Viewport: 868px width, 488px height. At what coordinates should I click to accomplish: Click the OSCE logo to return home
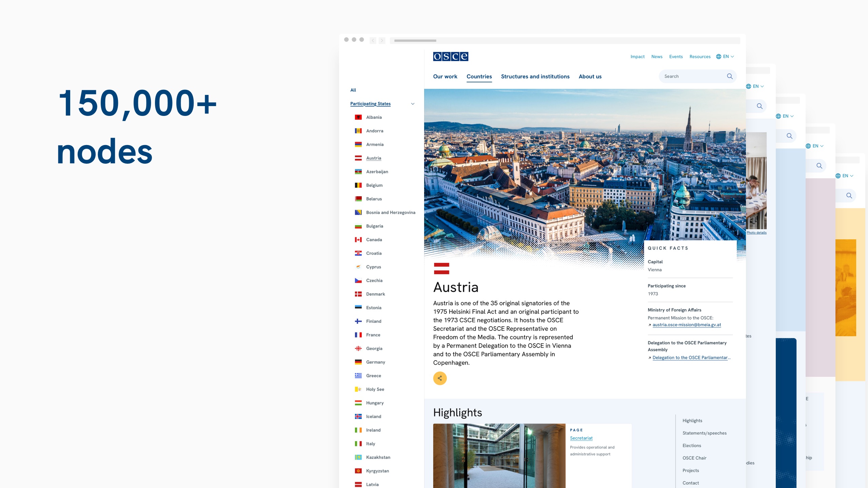tap(450, 57)
